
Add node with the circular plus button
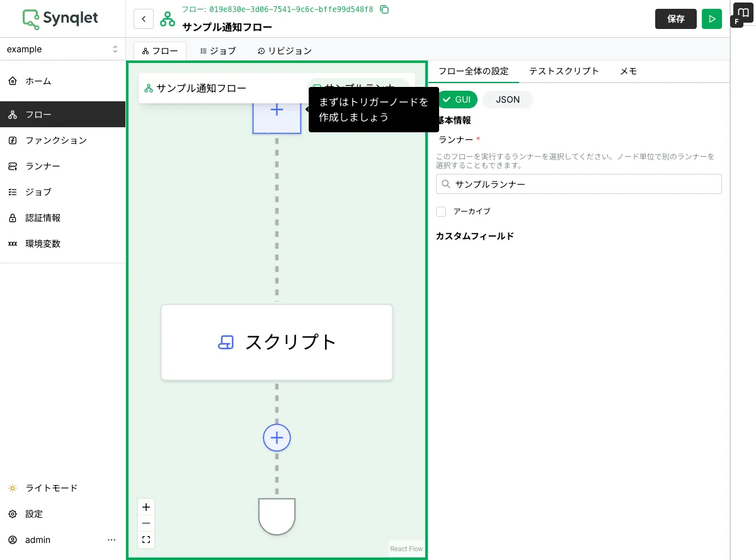click(277, 438)
